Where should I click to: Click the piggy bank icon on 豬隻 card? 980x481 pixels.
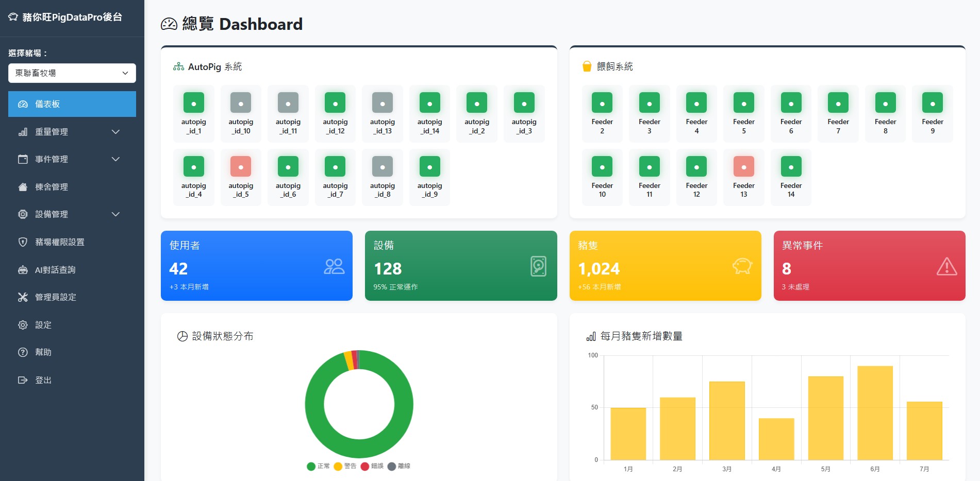coord(742,266)
